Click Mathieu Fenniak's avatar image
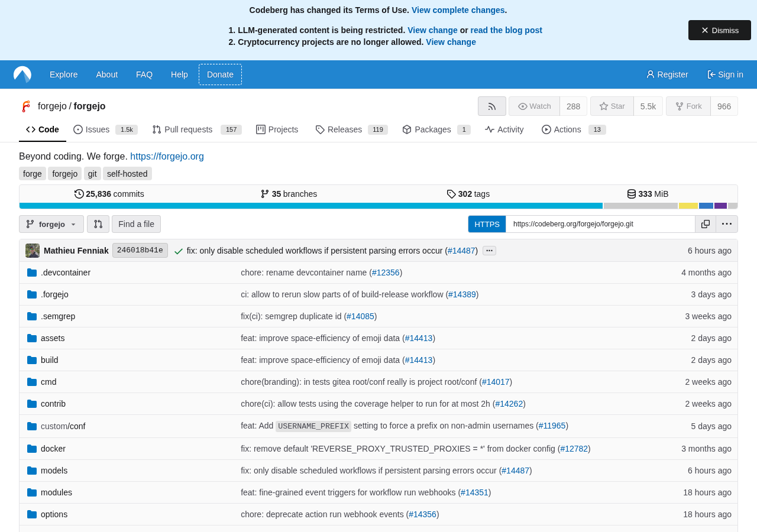Screen dimensions: 757x532 [33, 251]
